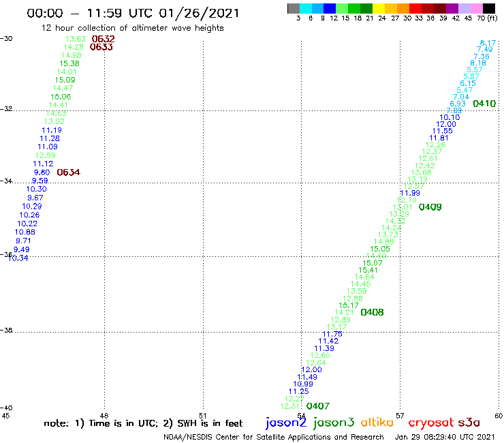Click the 0634 time marker

coord(69,172)
